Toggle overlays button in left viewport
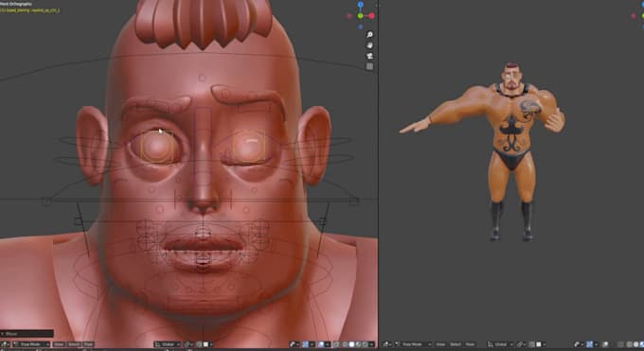644x351 pixels. click(x=321, y=344)
